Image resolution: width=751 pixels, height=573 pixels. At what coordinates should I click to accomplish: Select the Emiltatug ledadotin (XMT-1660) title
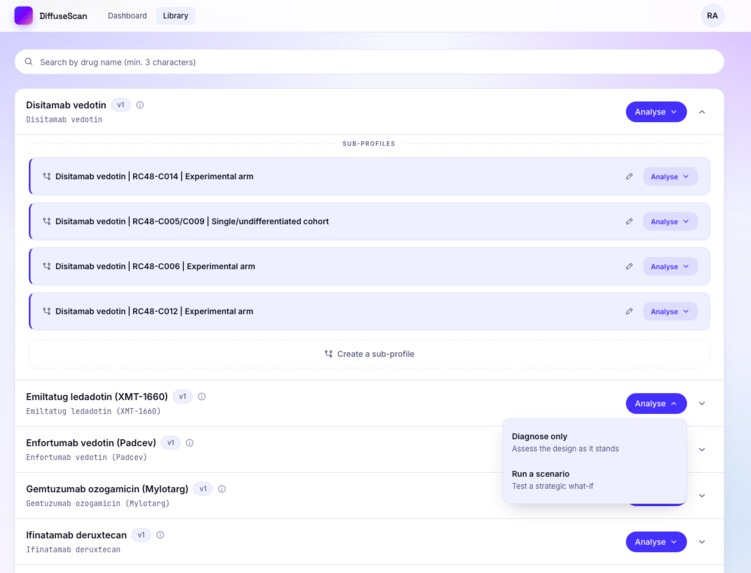pos(97,397)
